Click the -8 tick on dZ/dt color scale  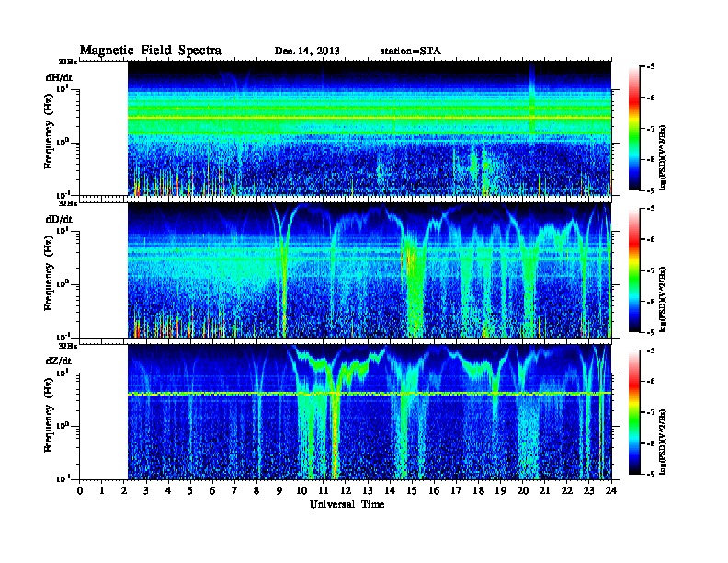pyautogui.click(x=651, y=442)
